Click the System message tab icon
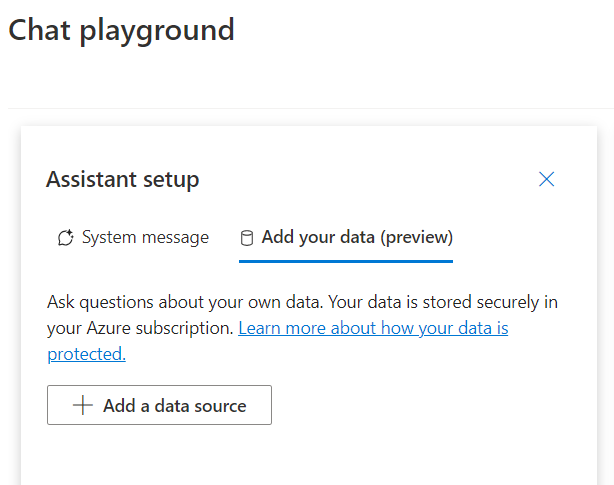Image resolution: width=614 pixels, height=485 pixels. click(66, 238)
